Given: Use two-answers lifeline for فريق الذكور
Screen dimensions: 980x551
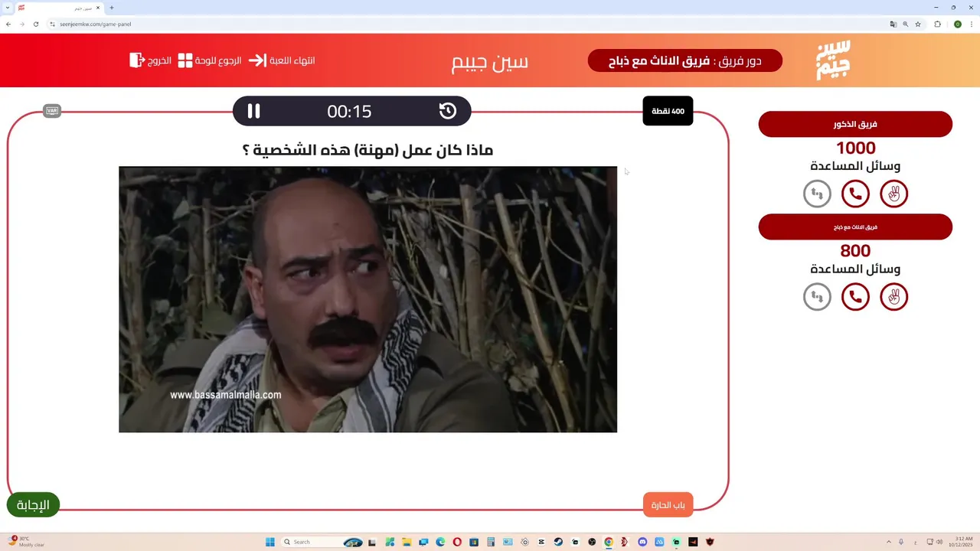Looking at the screenshot, I should tap(893, 194).
